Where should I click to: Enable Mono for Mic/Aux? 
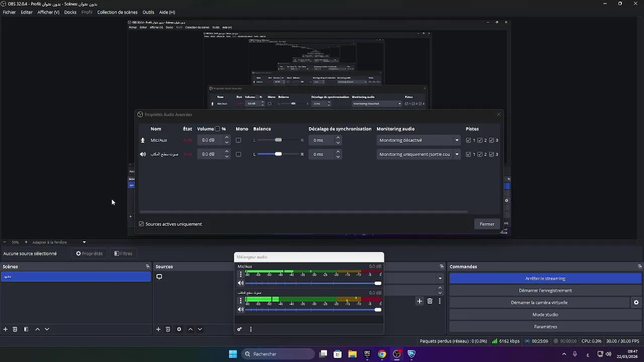pos(238,140)
